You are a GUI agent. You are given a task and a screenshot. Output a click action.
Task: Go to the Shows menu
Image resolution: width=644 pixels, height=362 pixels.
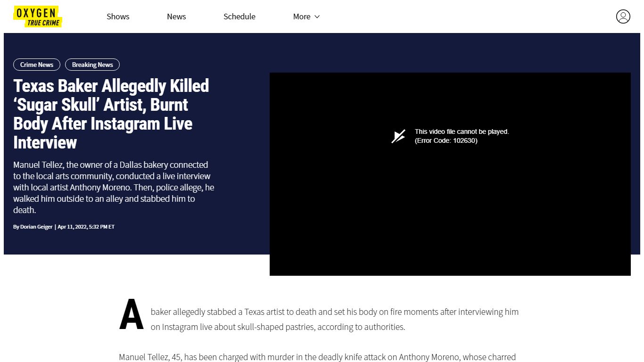(118, 16)
